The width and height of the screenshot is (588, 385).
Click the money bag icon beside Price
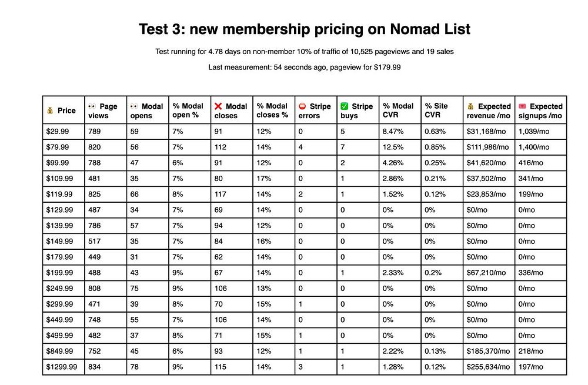click(51, 111)
